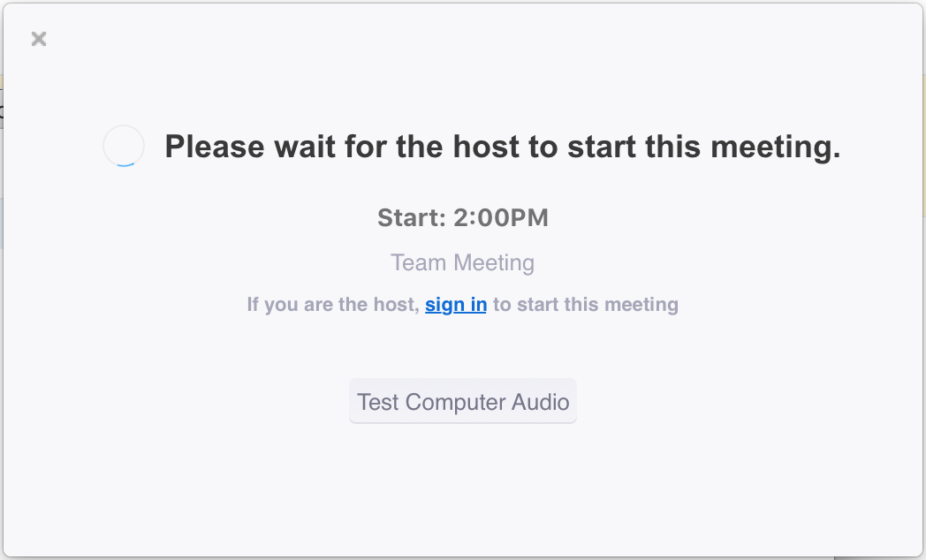Click the "2:00PM" time value
The image size is (926, 560).
tap(501, 217)
